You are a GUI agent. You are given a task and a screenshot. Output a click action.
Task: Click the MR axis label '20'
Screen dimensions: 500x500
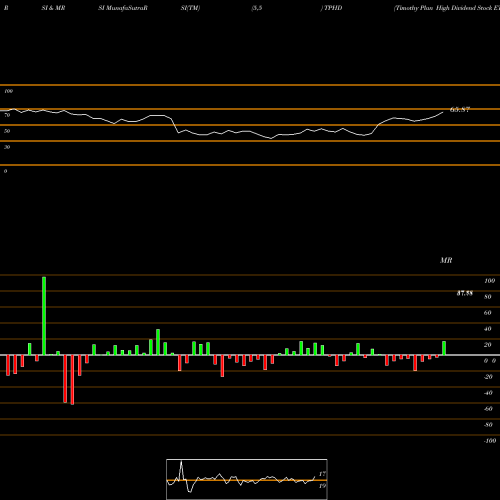[488, 345]
